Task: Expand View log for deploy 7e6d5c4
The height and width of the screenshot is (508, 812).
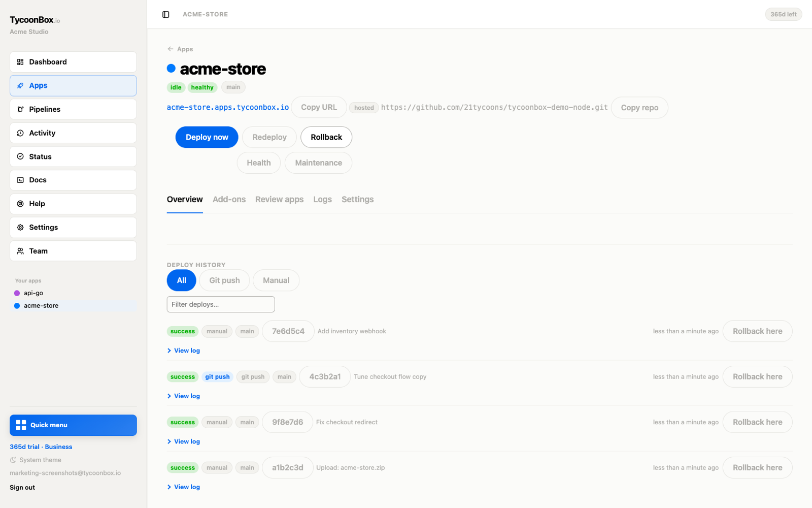Action: coord(184,351)
